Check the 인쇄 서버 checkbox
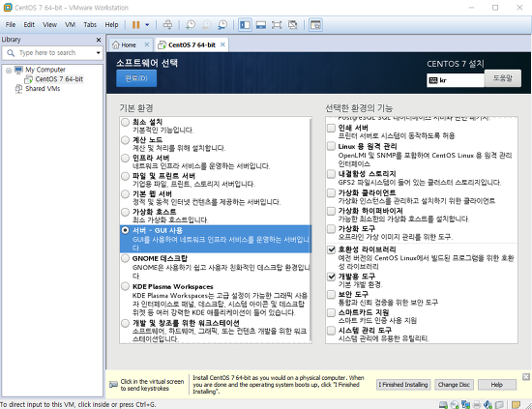The height and width of the screenshot is (409, 532). (331, 128)
